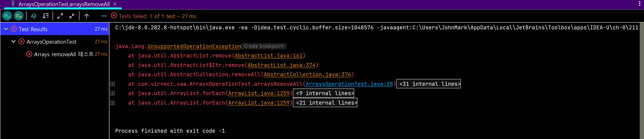Click the java.exe command line text
Image resolution: width=644 pixels, height=139 pixels.
click(377, 27)
